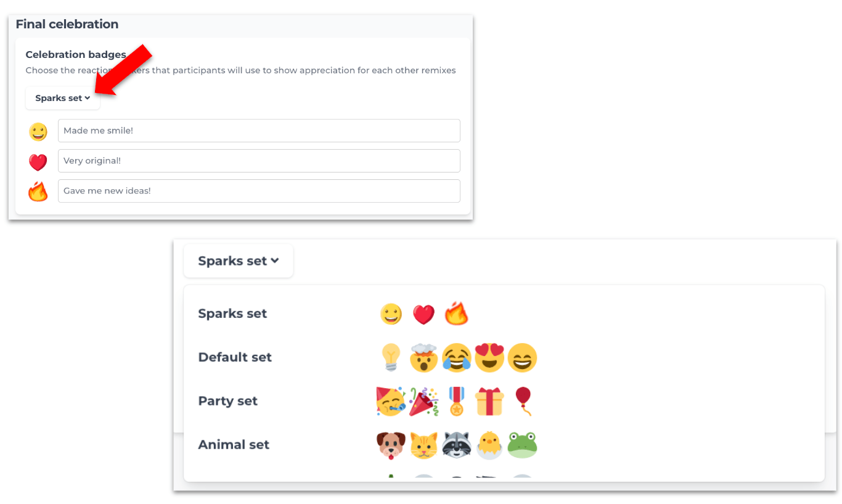Click smiley emoji beside 'Made me smile!'
This screenshot has width=842, height=504.
[38, 132]
